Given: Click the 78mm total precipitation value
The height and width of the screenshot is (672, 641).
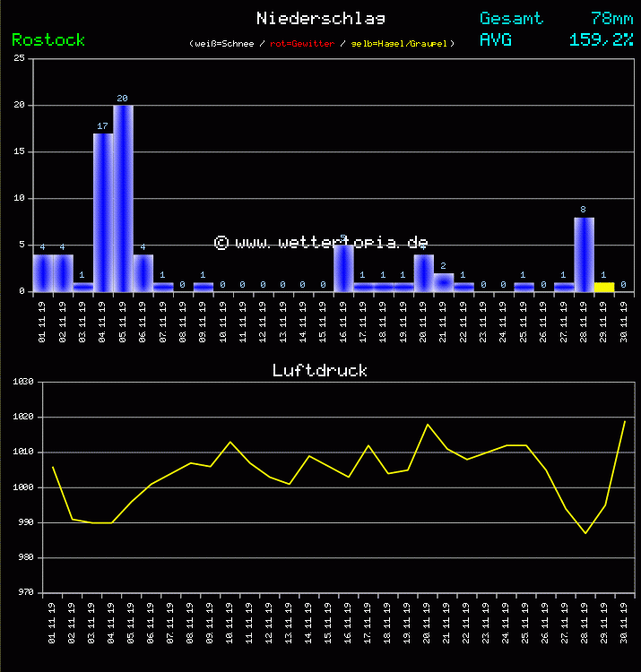Looking at the screenshot, I should [611, 18].
